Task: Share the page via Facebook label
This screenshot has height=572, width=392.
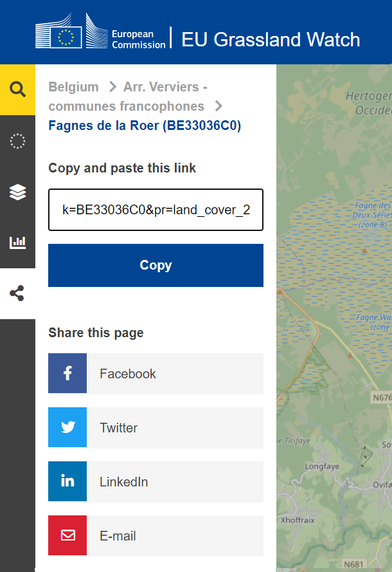Action: pyautogui.click(x=128, y=374)
